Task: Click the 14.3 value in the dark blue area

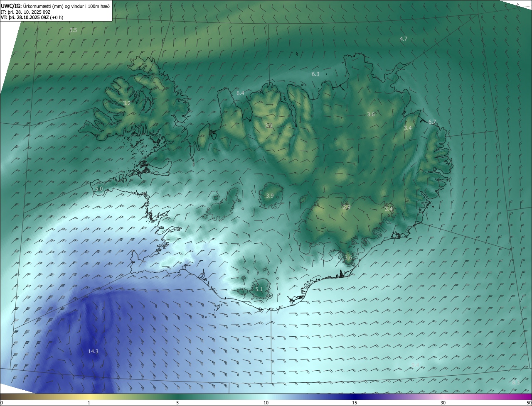Action: 93,351
